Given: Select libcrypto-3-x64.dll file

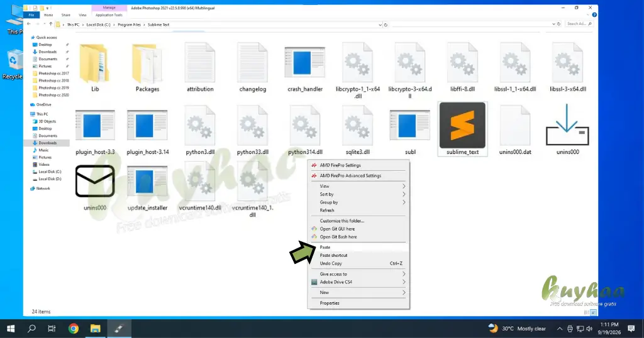Looking at the screenshot, I should (410, 70).
